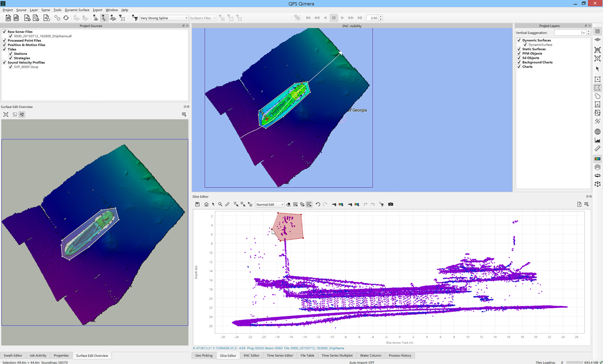Click the undo arrow in Slice Editor

click(318, 204)
